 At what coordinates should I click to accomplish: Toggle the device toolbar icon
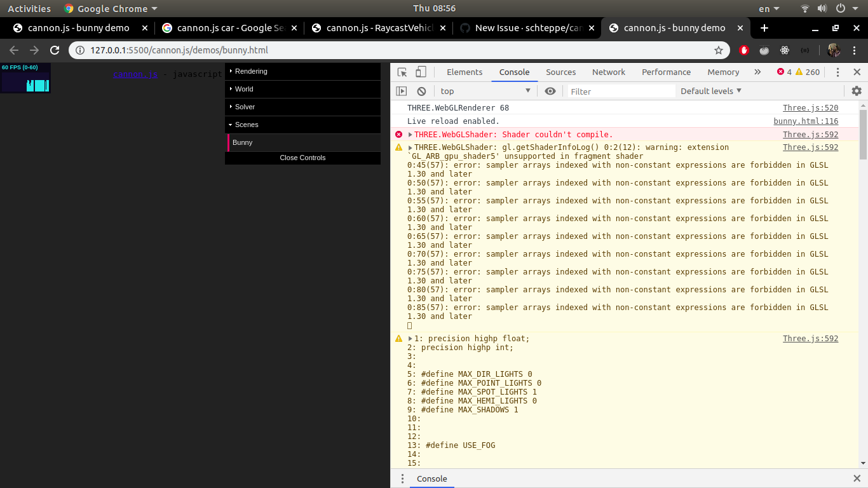click(x=420, y=72)
